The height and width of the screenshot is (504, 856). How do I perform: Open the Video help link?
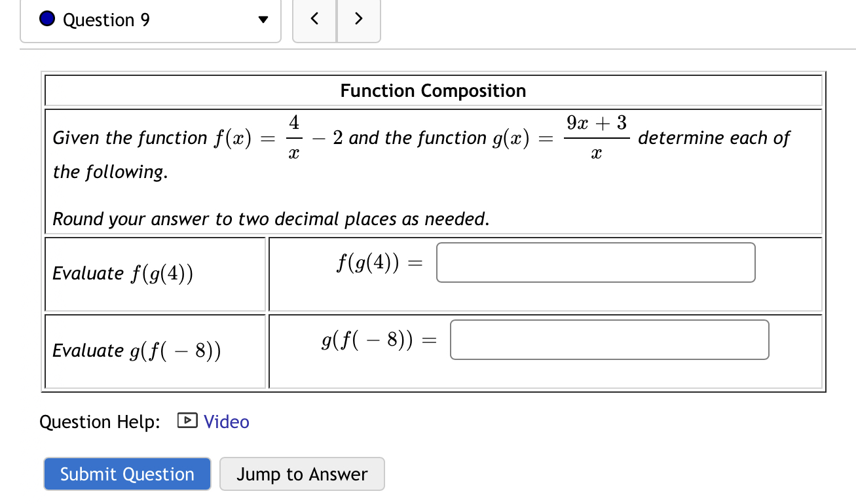[227, 422]
